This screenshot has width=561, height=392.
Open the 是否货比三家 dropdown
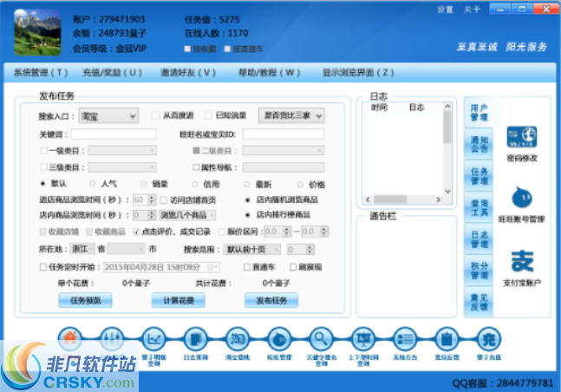pyautogui.click(x=291, y=115)
